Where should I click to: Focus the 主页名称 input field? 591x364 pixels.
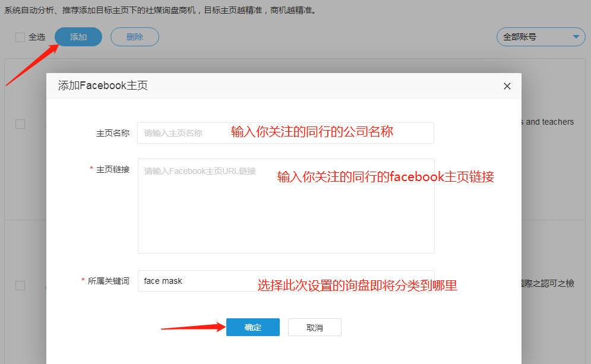point(285,133)
